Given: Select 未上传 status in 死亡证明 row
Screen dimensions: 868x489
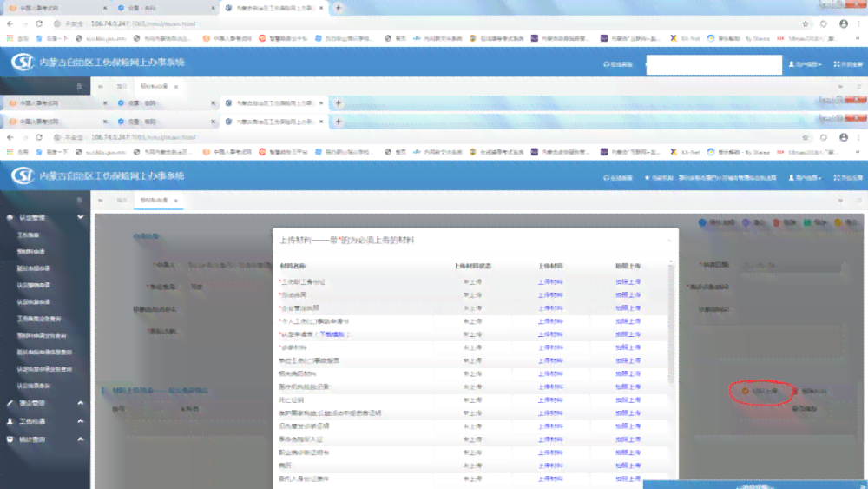Looking at the screenshot, I should tap(472, 400).
